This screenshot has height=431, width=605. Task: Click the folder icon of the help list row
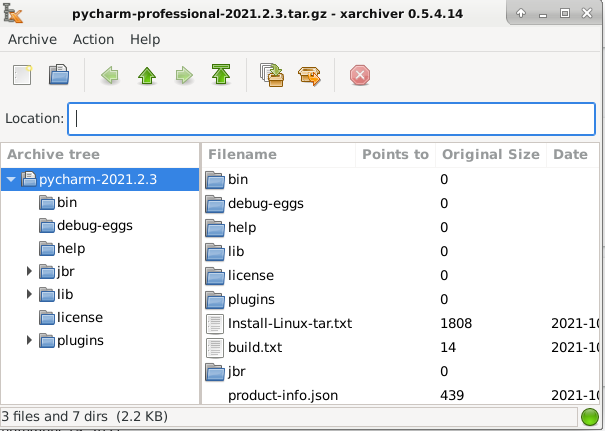215,228
